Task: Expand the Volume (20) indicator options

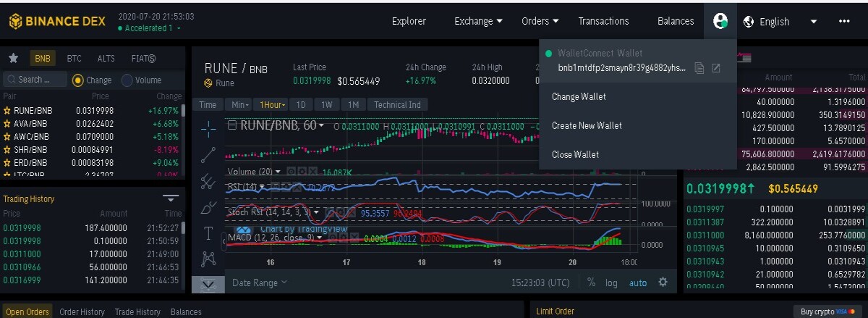Action: pos(279,172)
